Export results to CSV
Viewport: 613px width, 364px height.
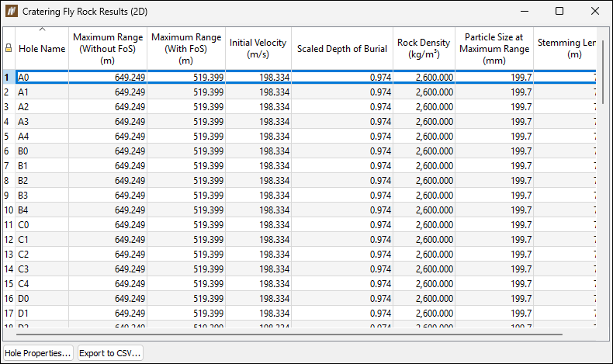pos(110,353)
